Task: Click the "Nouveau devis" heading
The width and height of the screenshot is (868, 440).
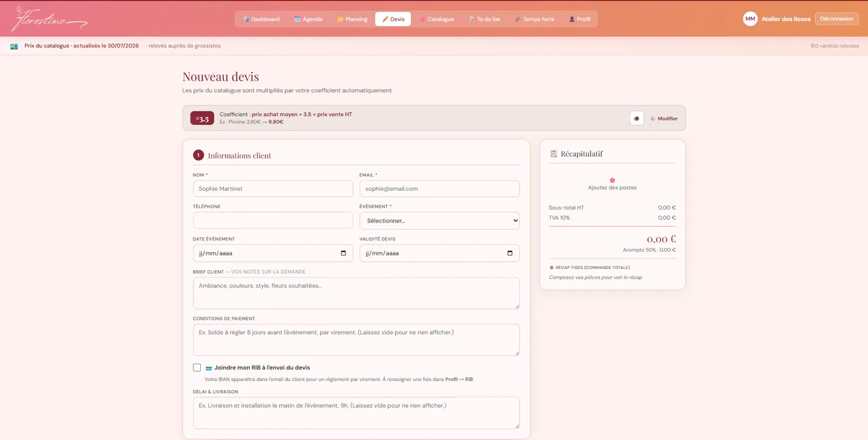Action: coord(221,77)
